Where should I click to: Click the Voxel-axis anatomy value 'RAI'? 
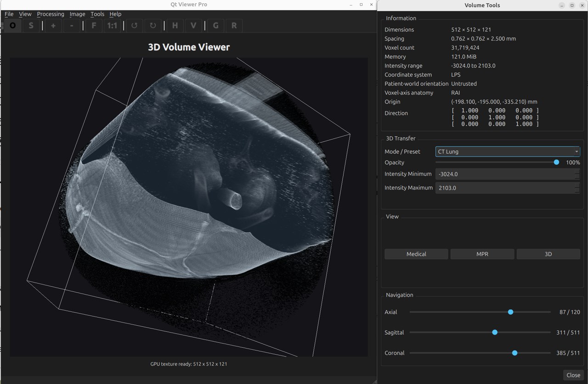coord(455,93)
